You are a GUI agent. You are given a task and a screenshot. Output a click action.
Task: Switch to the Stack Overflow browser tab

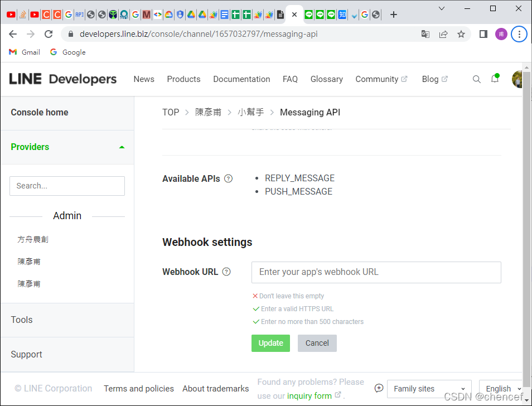(x=23, y=14)
